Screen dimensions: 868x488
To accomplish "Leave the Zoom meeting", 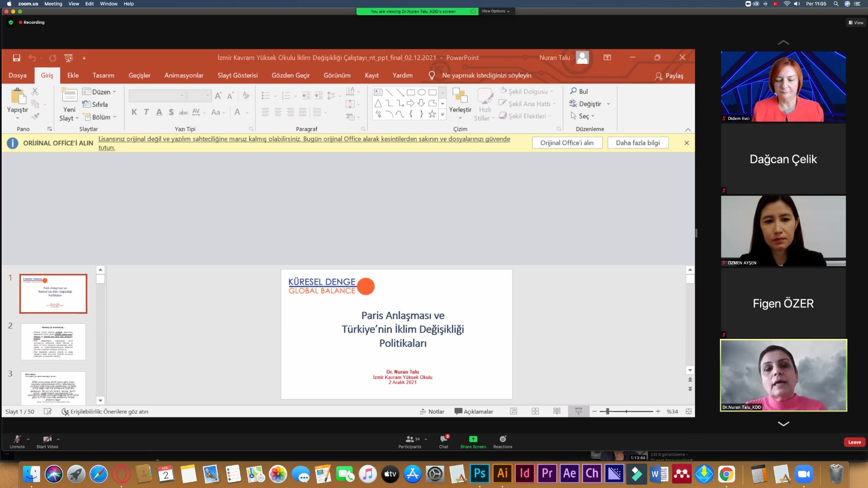I will 854,442.
